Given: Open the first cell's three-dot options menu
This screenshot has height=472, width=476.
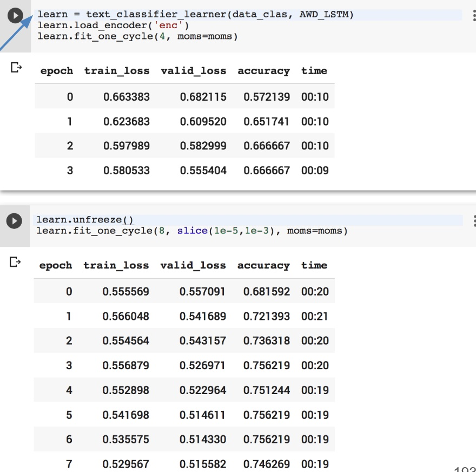Looking at the screenshot, I should point(474,16).
